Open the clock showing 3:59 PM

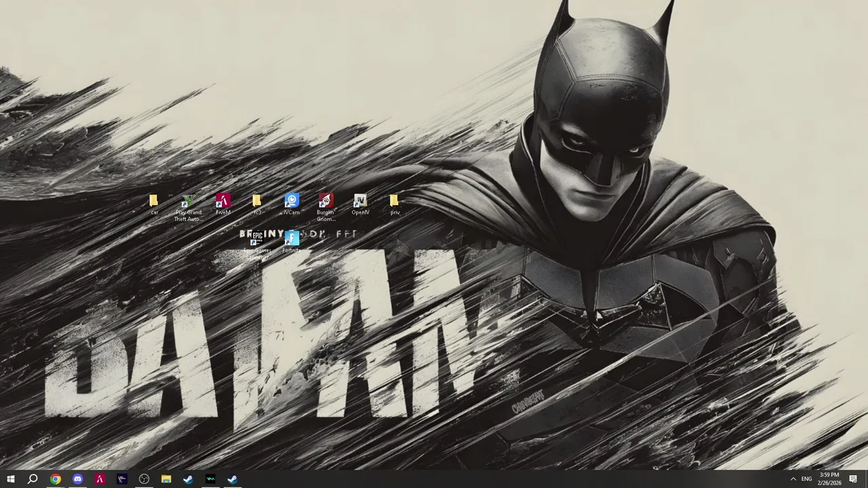[x=829, y=479]
